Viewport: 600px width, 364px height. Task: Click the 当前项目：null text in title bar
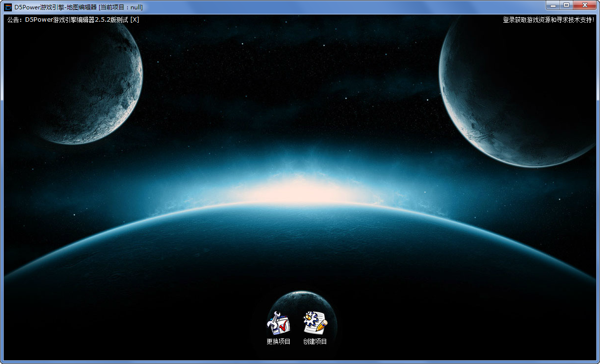click(121, 7)
